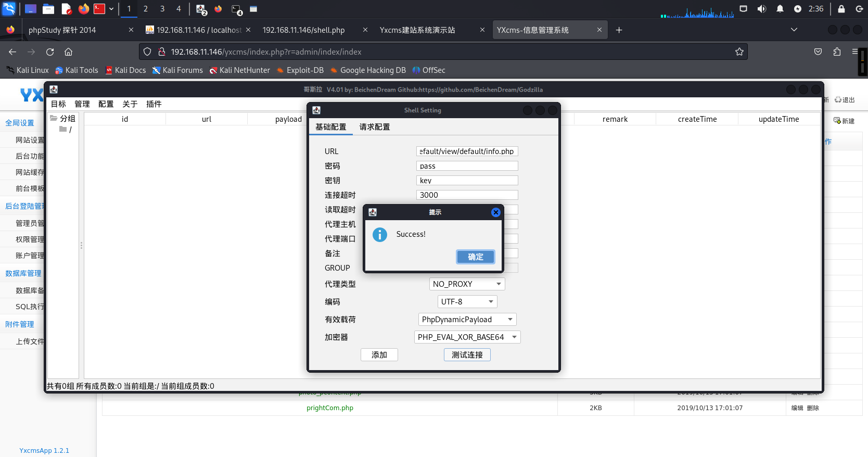868x457 pixels.
Task: Bookmark this page with the star
Action: coord(739,52)
